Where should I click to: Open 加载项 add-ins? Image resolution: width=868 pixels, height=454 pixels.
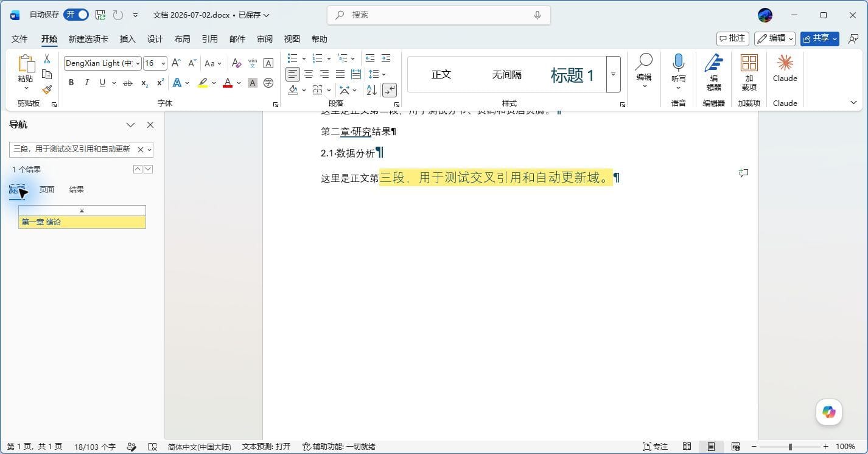[749, 72]
